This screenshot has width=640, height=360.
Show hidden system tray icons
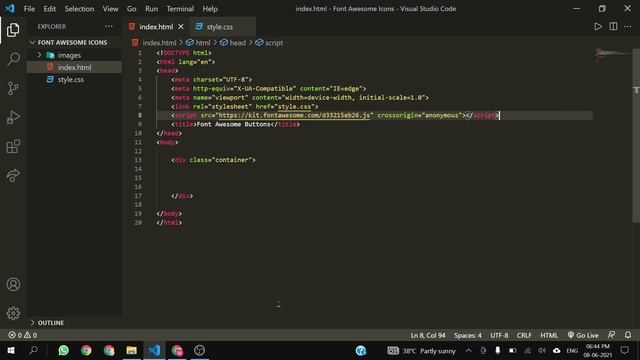[x=469, y=351]
